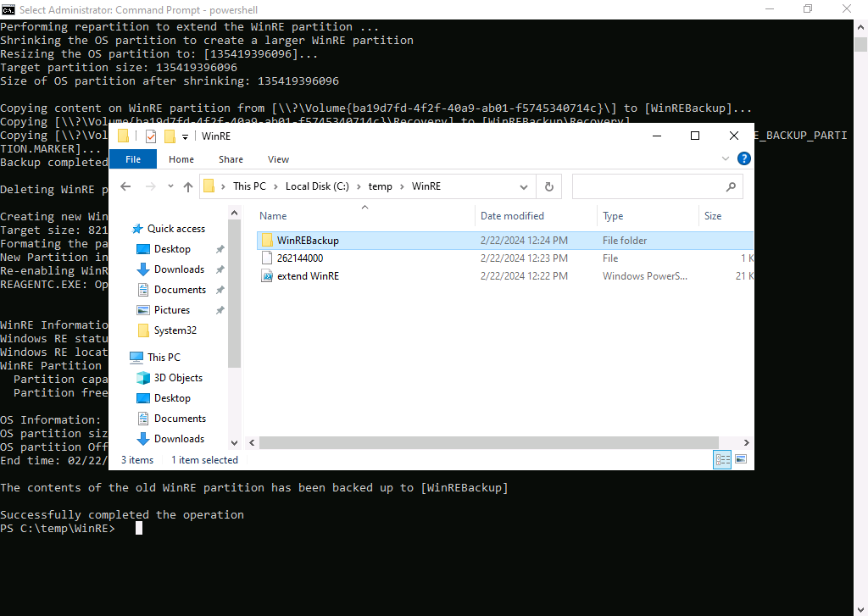Click temp in the address breadcrumb
Screen dimensions: 868x616
[381, 186]
